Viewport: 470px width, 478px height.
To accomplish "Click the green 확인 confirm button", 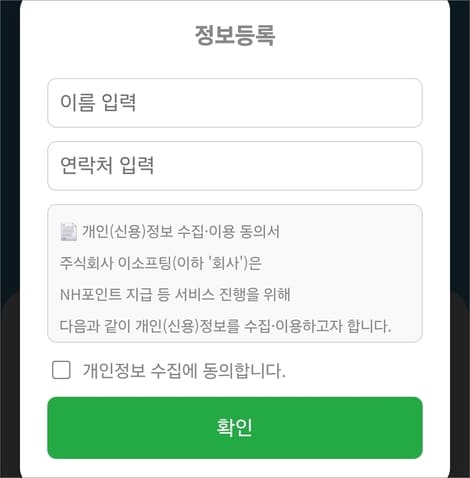I will (x=235, y=428).
